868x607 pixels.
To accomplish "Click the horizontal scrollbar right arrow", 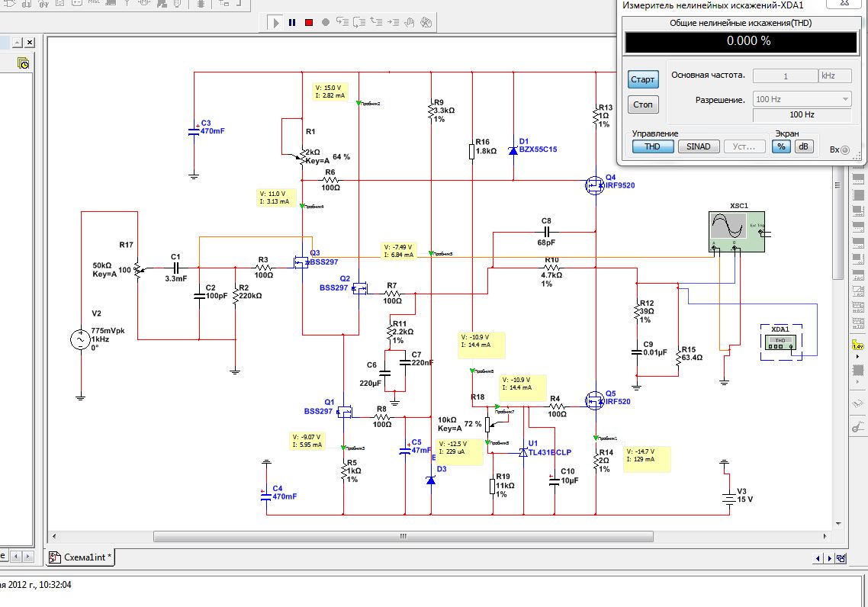I will pyautogui.click(x=825, y=536).
